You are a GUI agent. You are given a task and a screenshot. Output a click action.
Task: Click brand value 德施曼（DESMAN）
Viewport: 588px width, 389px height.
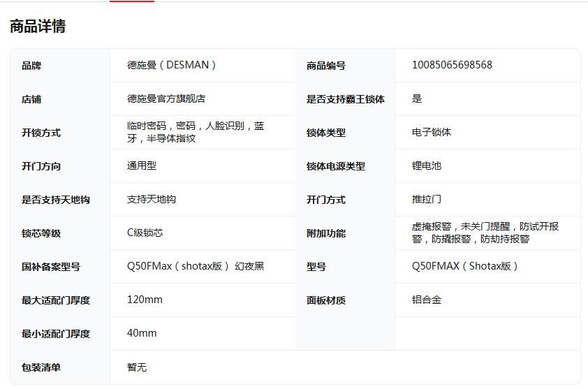pos(172,65)
